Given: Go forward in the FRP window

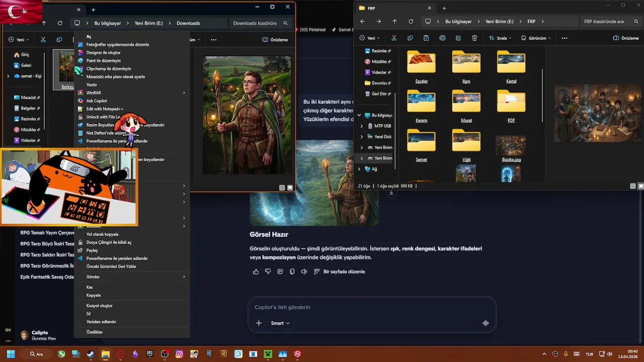Looking at the screenshot, I should click(x=378, y=22).
